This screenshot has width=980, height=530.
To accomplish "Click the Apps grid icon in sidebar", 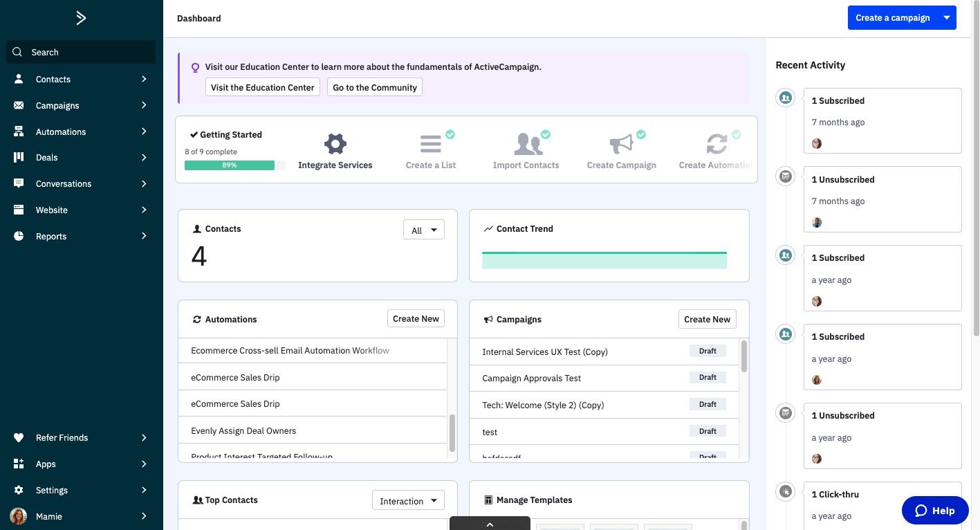I will pos(19,464).
